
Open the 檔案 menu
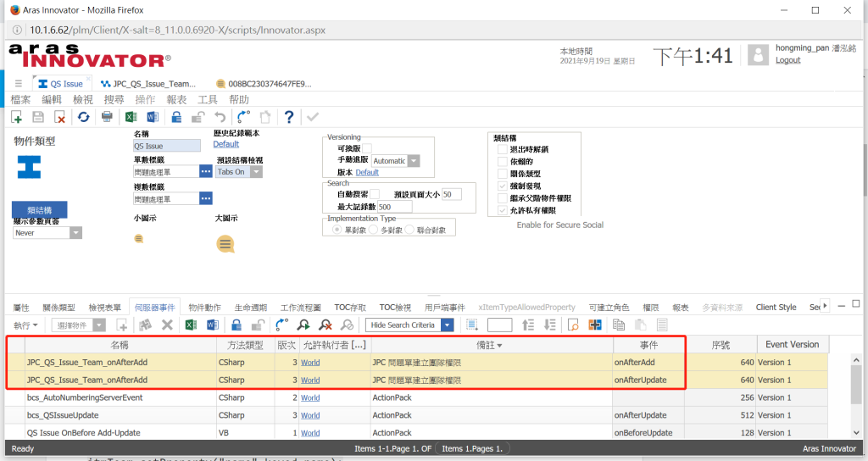(20, 100)
